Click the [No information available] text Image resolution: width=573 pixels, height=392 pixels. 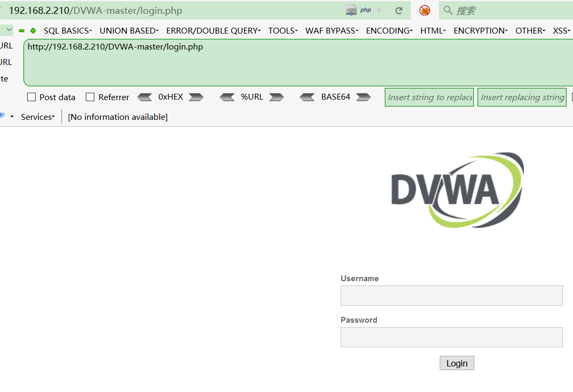[x=118, y=117]
